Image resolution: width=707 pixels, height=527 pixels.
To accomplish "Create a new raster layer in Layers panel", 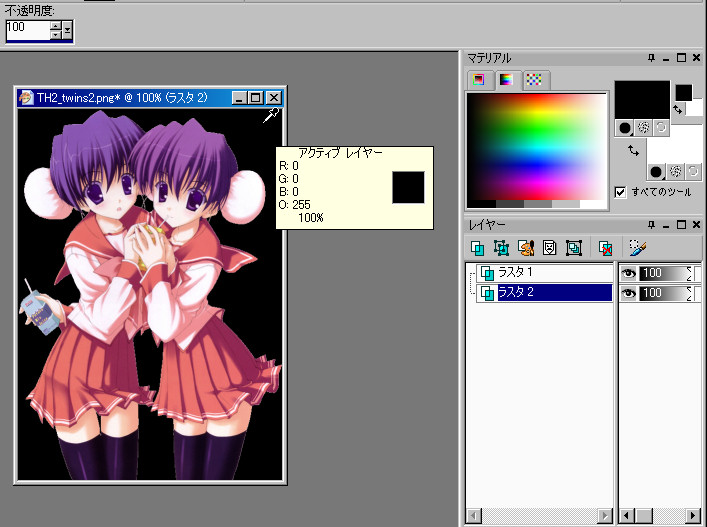I will 477,247.
